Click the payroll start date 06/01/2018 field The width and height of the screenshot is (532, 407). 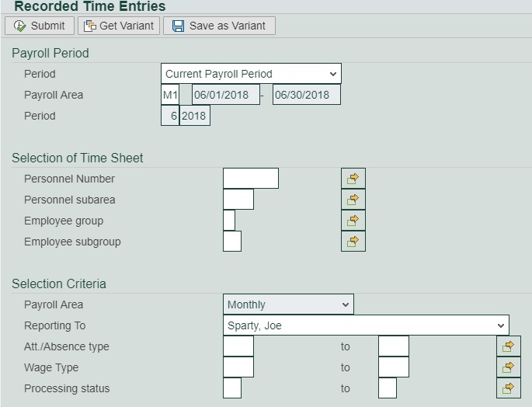click(225, 95)
